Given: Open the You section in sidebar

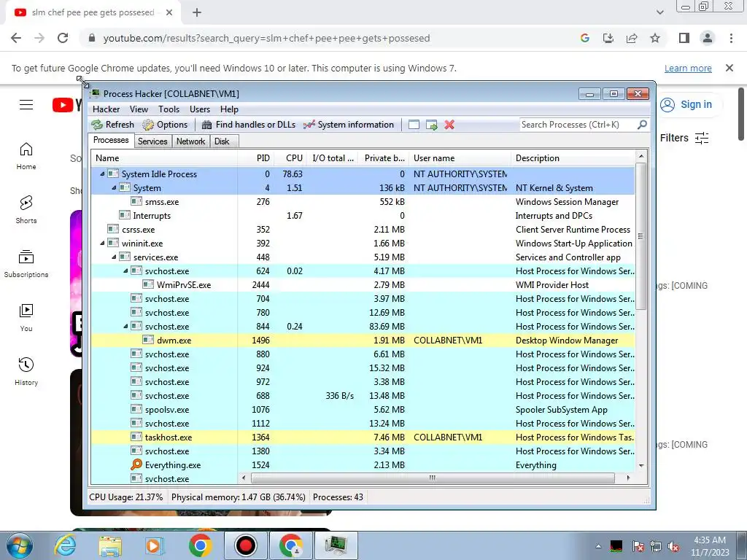Looking at the screenshot, I should coord(26,318).
